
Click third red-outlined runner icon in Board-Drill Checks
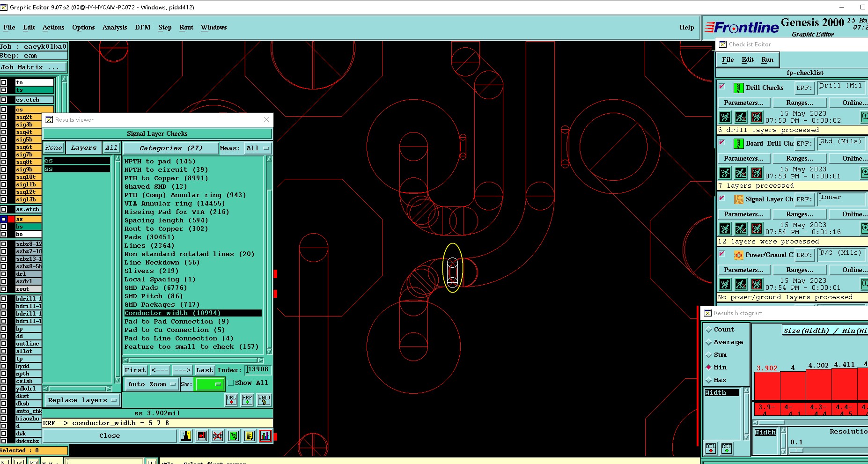[757, 173]
